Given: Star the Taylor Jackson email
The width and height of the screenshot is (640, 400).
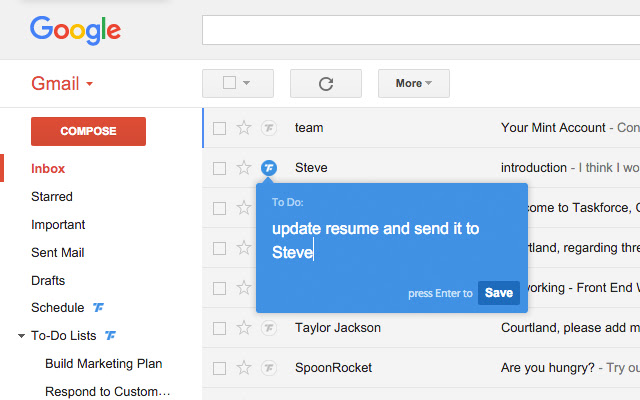Looking at the screenshot, I should pyautogui.click(x=244, y=328).
